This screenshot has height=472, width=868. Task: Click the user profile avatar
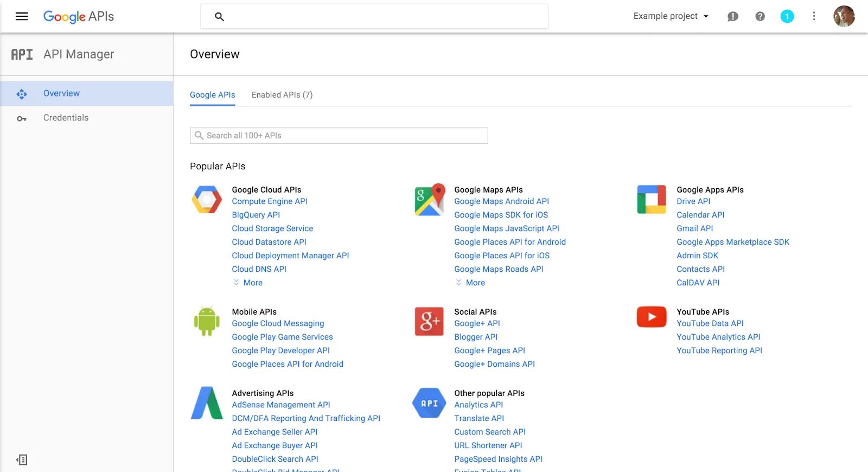[844, 16]
